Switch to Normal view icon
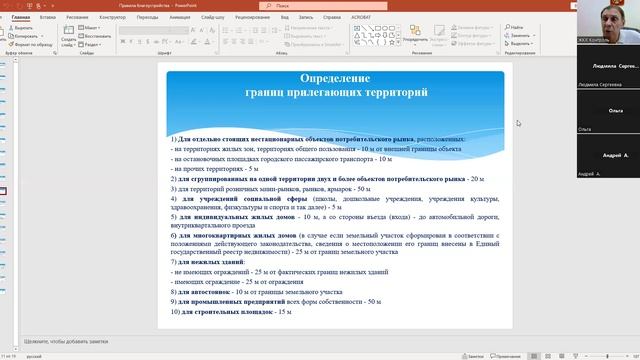640x360 pixels. [x=534, y=356]
